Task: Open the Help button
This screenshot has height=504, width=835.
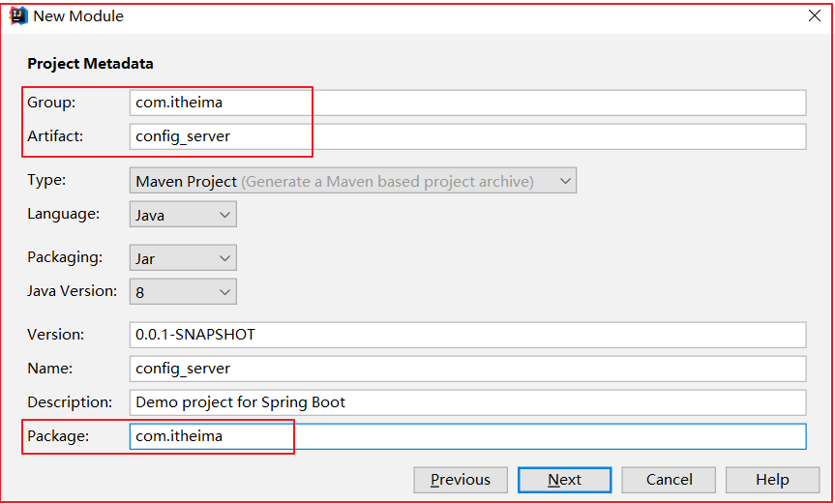Action: click(x=773, y=480)
